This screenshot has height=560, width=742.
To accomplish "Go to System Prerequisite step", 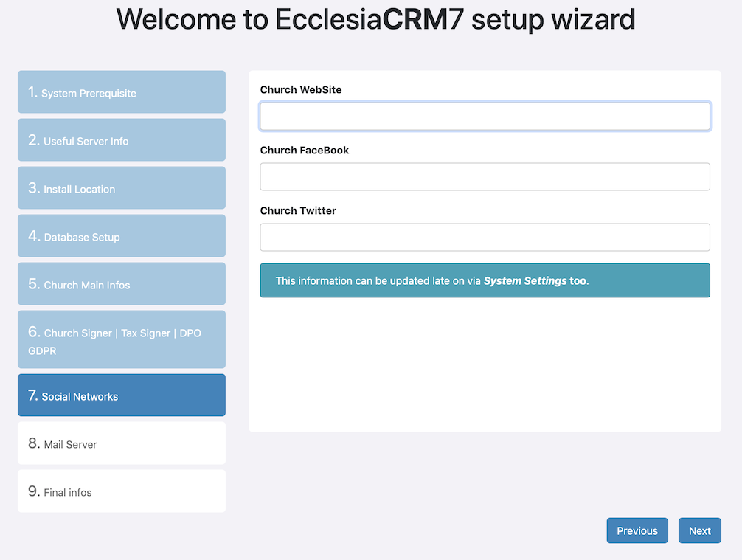I will (x=122, y=91).
